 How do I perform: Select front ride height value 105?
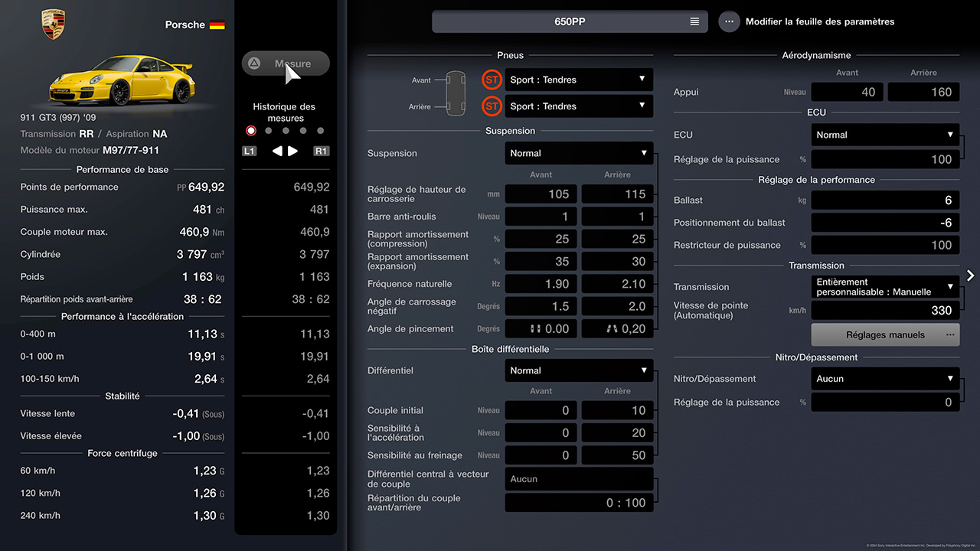click(x=541, y=194)
